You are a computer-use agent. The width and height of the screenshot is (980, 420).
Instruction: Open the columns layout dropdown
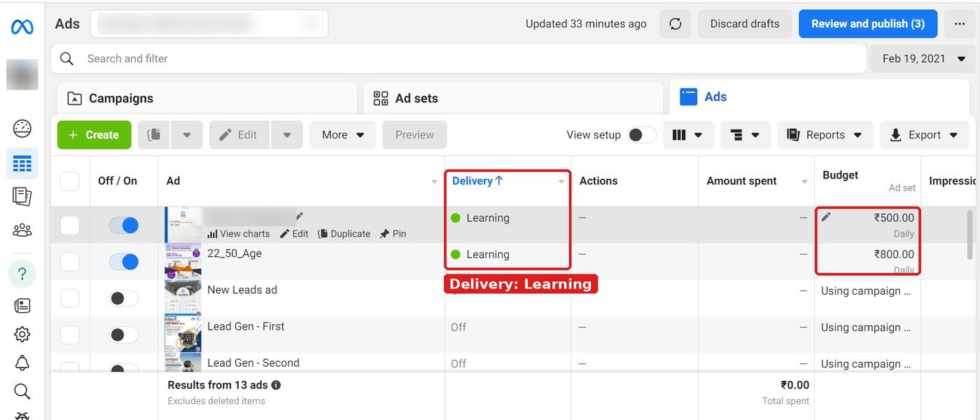(687, 135)
